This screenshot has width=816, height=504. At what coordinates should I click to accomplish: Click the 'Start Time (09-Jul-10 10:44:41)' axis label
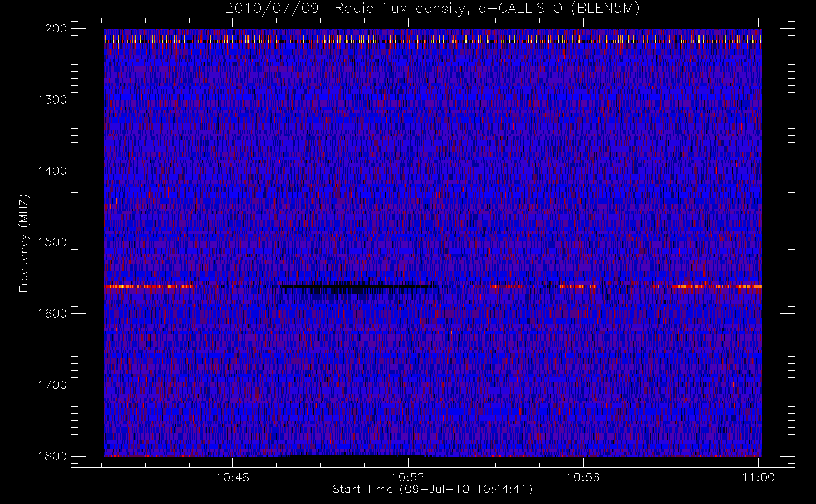tap(432, 489)
